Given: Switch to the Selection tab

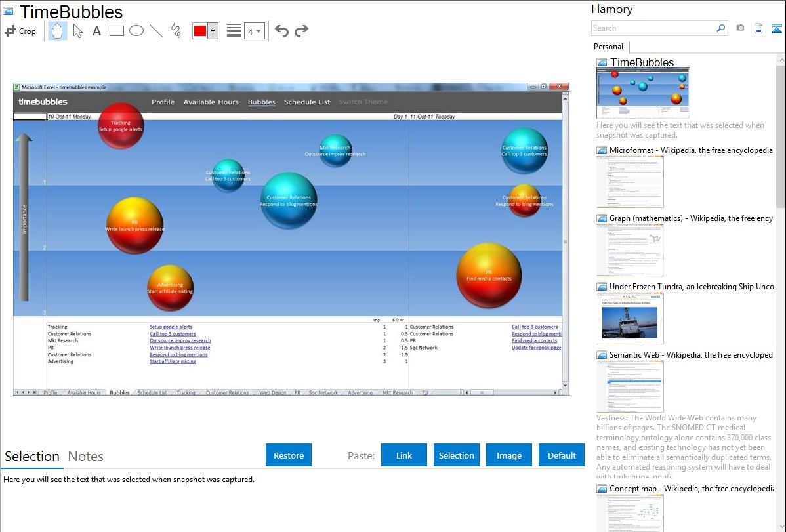Looking at the screenshot, I should pos(32,457).
